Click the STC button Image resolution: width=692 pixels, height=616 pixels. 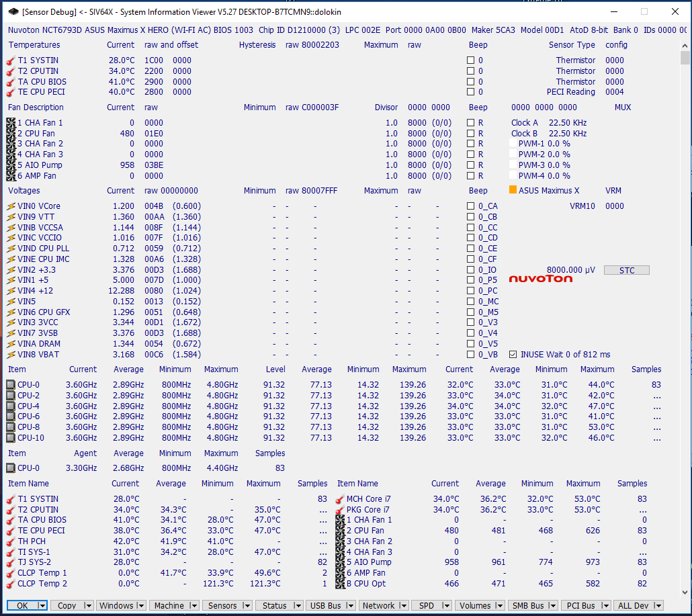click(x=627, y=270)
